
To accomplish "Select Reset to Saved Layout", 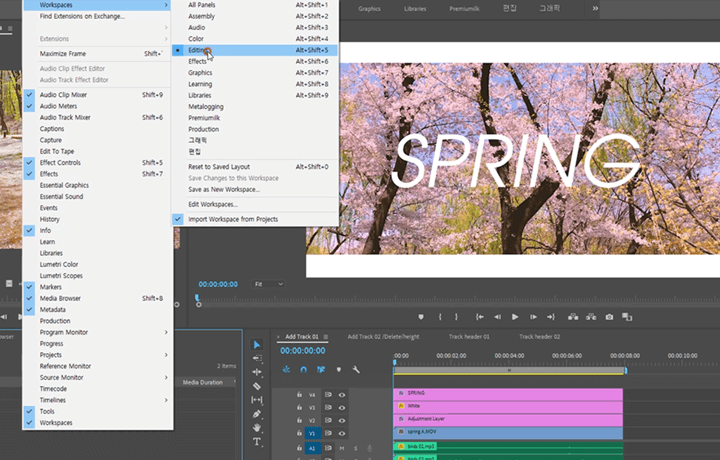I will tap(255, 167).
